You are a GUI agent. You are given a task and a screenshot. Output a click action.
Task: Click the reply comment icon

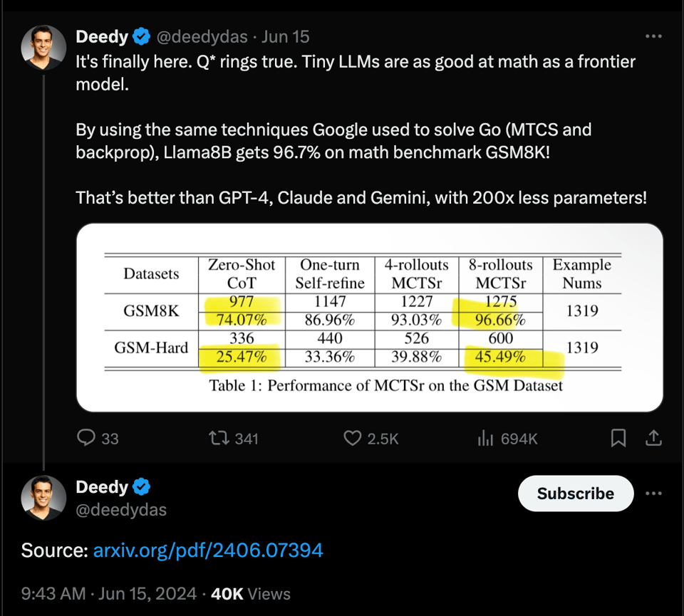tap(86, 438)
